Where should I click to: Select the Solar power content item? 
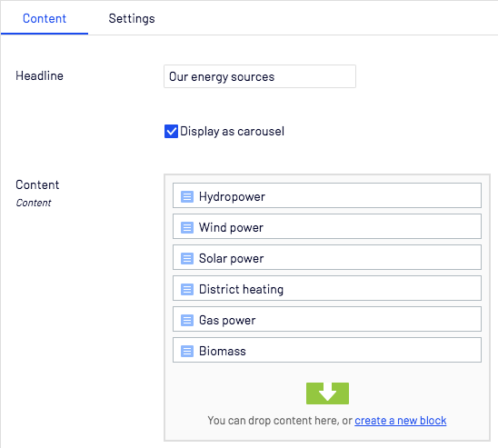pyautogui.click(x=327, y=257)
